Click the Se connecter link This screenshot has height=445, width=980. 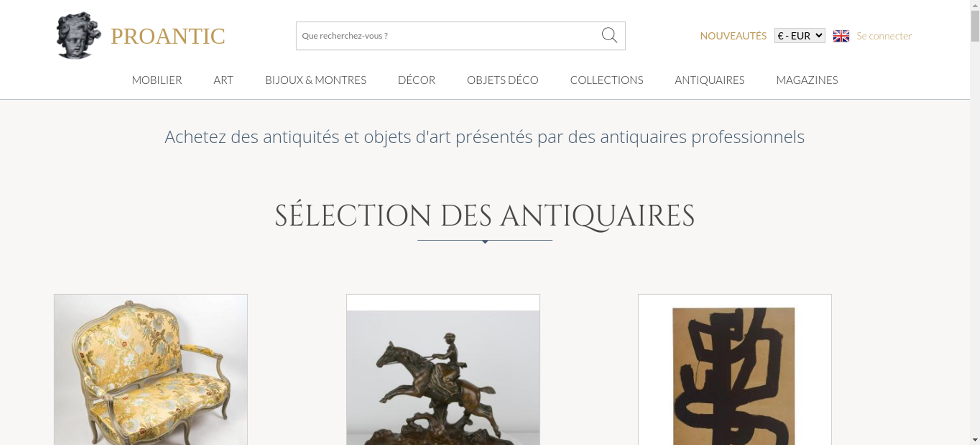pos(884,36)
